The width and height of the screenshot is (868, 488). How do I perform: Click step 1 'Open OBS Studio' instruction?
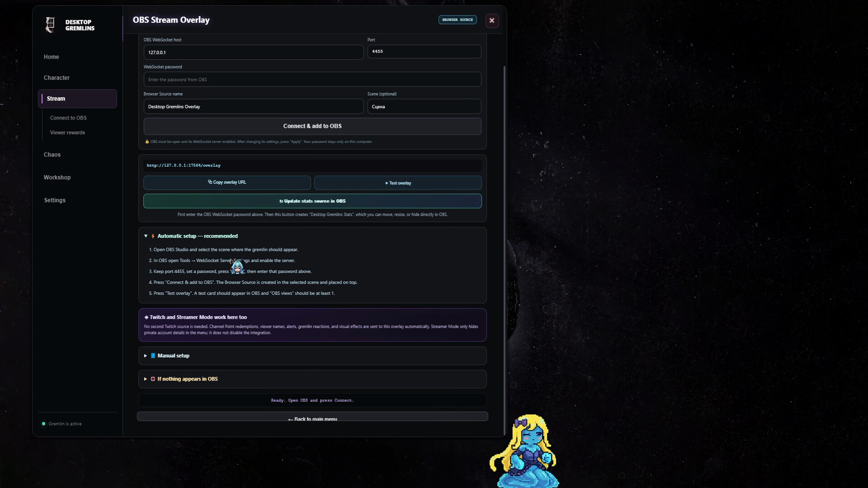click(223, 249)
